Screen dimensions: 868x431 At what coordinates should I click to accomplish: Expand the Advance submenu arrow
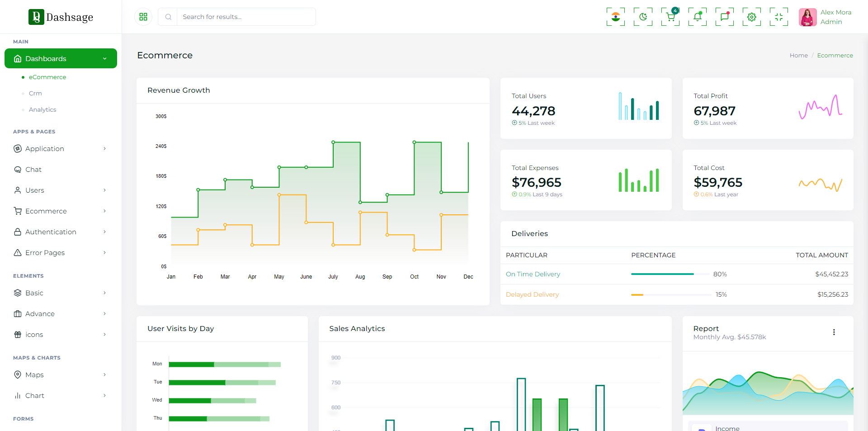point(104,313)
